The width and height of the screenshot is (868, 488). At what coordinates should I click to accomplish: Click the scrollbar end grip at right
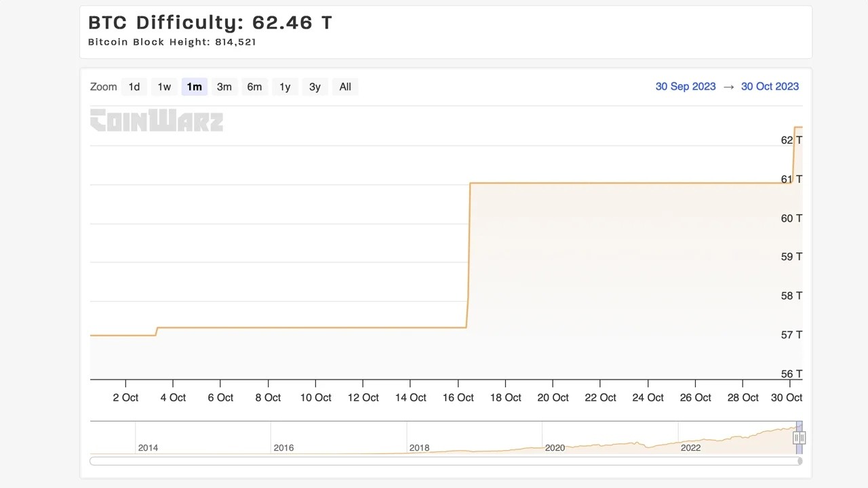coord(800,461)
